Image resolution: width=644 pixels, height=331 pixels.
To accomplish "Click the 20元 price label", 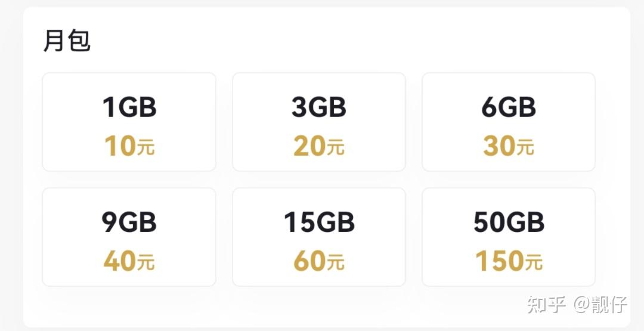I will [x=319, y=146].
